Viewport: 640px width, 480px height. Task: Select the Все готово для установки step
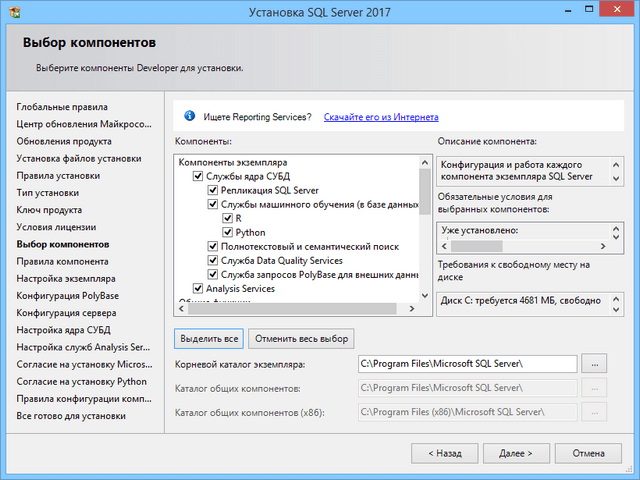[71, 416]
